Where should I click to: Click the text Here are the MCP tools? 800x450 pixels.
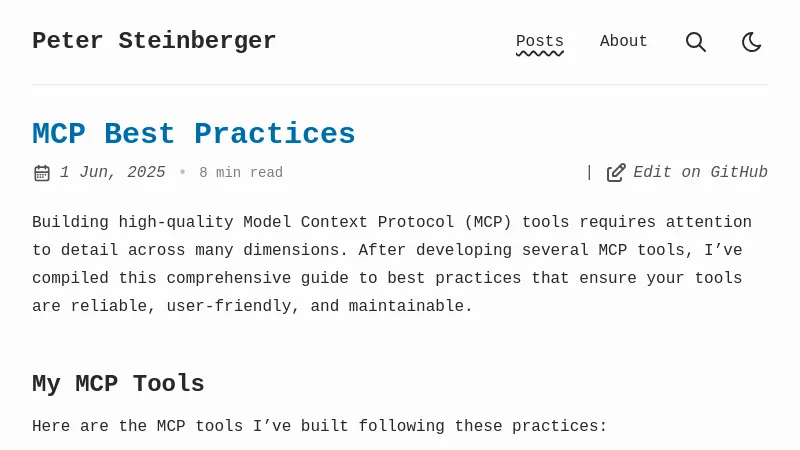click(x=135, y=426)
